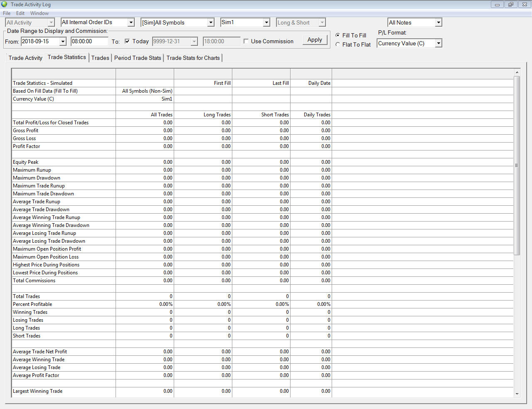
Task: Click the 'Total Profit/Loss for Closed Trades' row label
Action: click(x=51, y=123)
